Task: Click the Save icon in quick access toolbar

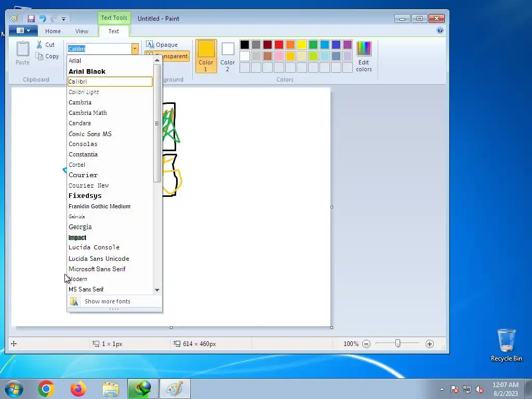Action: [31, 19]
